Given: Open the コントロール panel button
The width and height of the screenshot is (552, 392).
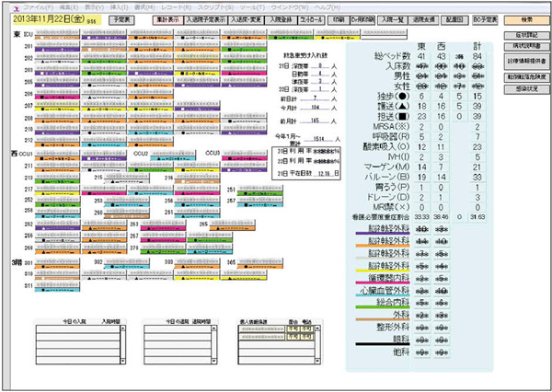Looking at the screenshot, I should point(310,20).
